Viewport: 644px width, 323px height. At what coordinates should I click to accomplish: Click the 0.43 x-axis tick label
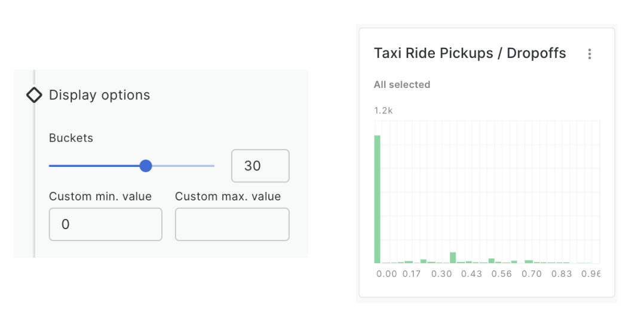click(471, 274)
